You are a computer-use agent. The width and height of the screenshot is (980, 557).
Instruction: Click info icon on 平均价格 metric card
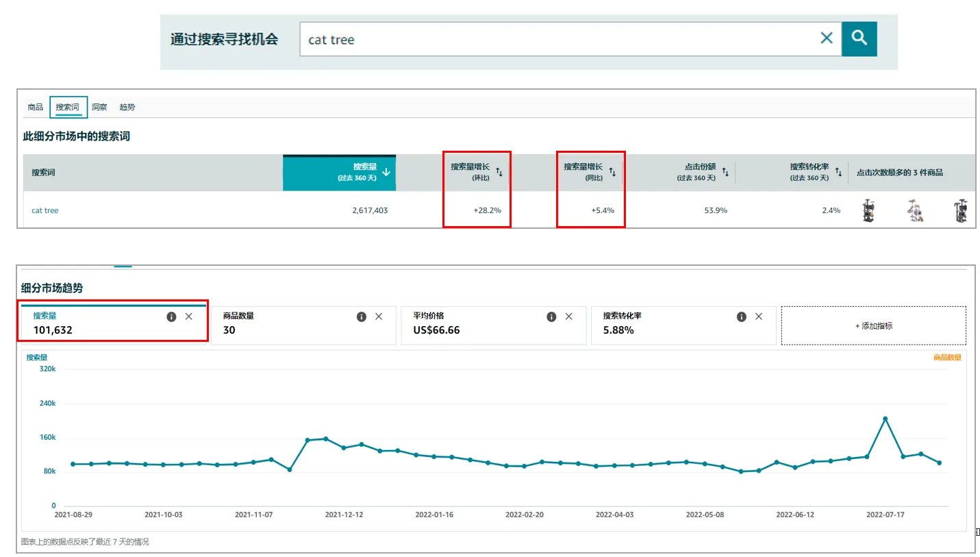pos(551,317)
